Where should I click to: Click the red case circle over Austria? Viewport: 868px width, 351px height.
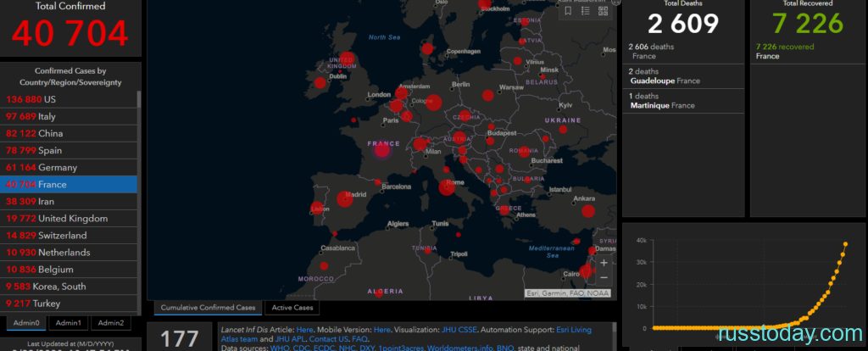(x=459, y=136)
